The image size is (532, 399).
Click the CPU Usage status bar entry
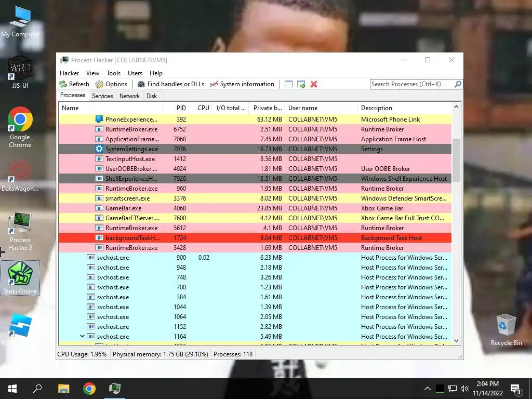(x=82, y=354)
